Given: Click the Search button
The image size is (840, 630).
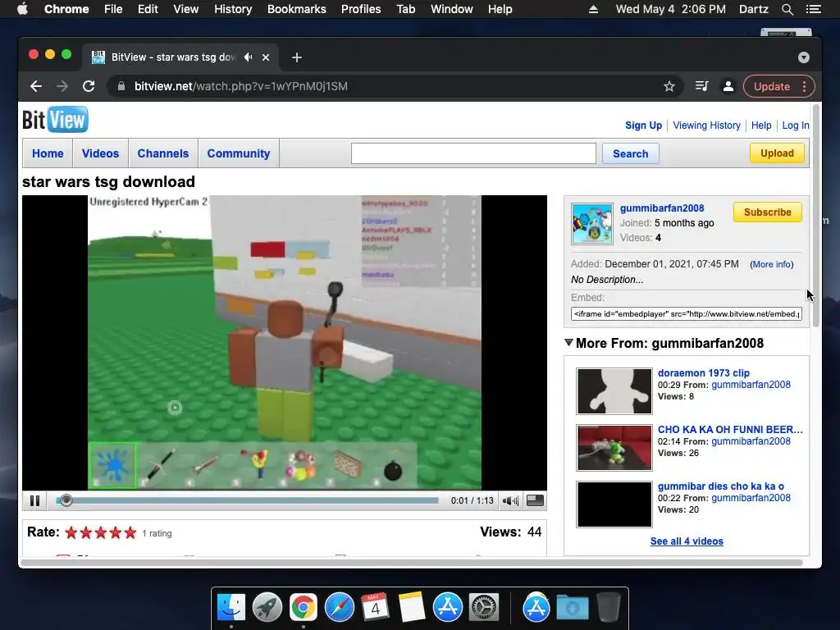Looking at the screenshot, I should [x=631, y=153].
